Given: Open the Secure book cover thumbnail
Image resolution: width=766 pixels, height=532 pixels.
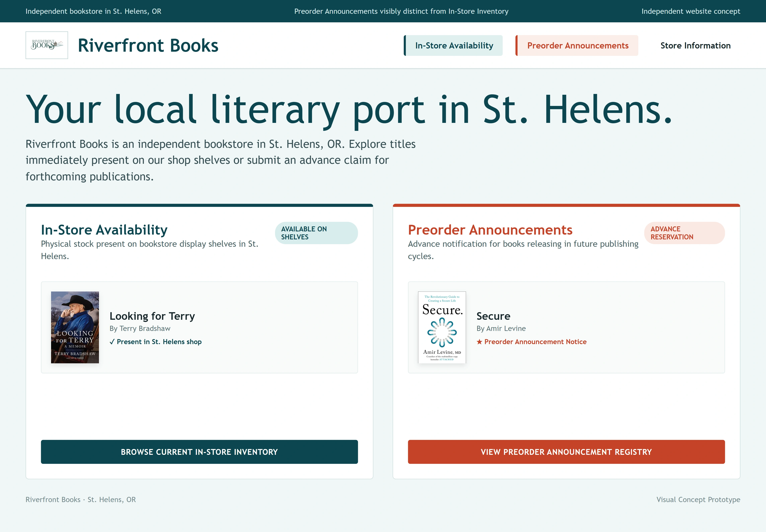Looking at the screenshot, I should click(442, 327).
